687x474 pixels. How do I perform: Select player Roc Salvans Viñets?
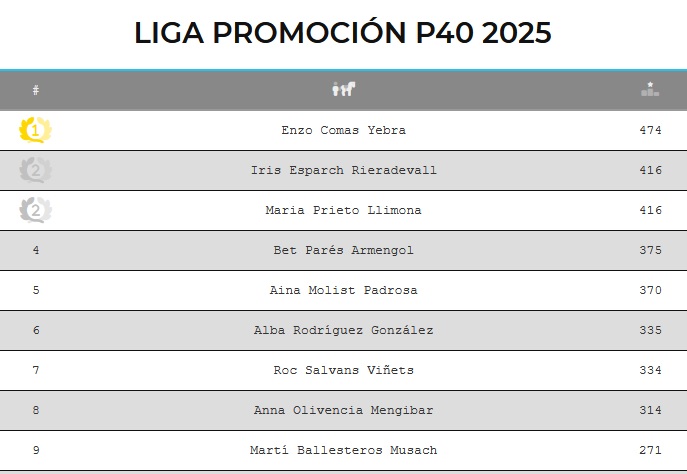click(343, 370)
